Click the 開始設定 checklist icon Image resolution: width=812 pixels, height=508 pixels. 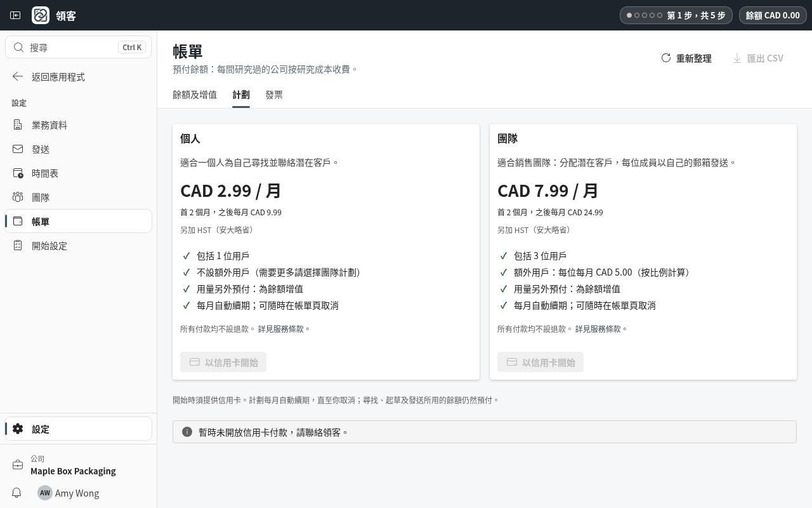pyautogui.click(x=18, y=246)
